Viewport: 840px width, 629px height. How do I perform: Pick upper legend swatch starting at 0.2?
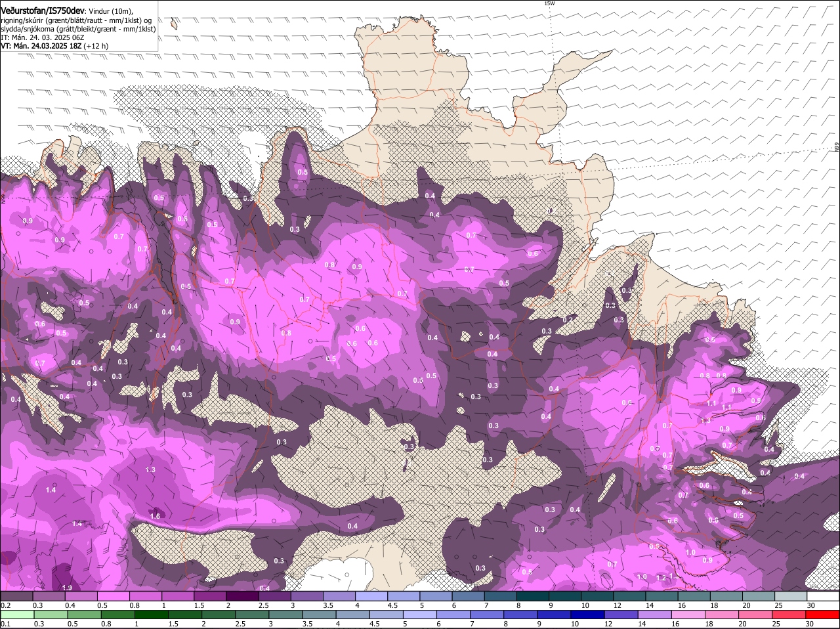coord(17,596)
